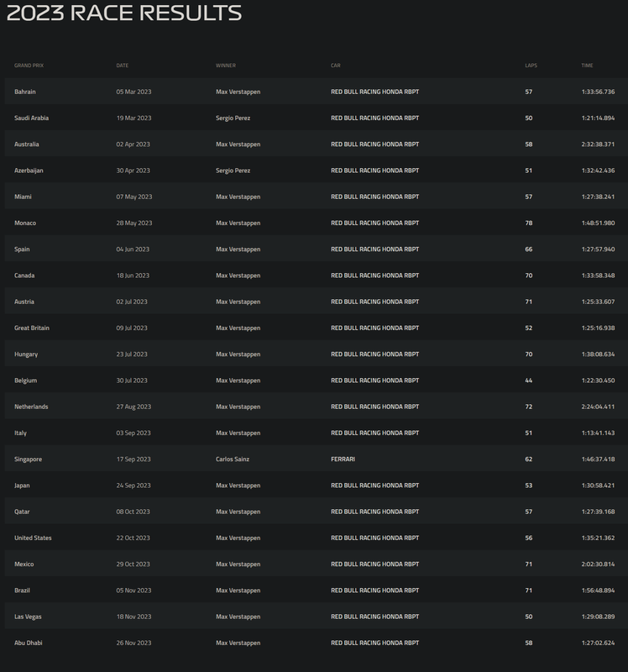Screen dimensions: 628x672
Task: Click the time 1:25:33.607
Action: [x=598, y=302]
